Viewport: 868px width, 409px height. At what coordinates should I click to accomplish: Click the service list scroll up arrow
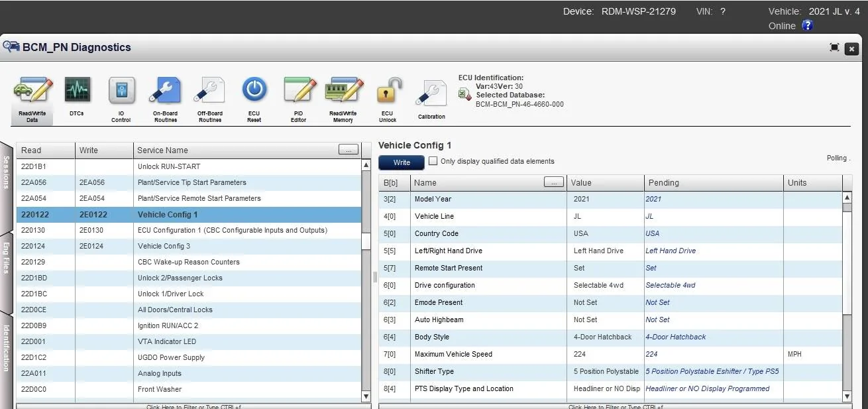[366, 165]
